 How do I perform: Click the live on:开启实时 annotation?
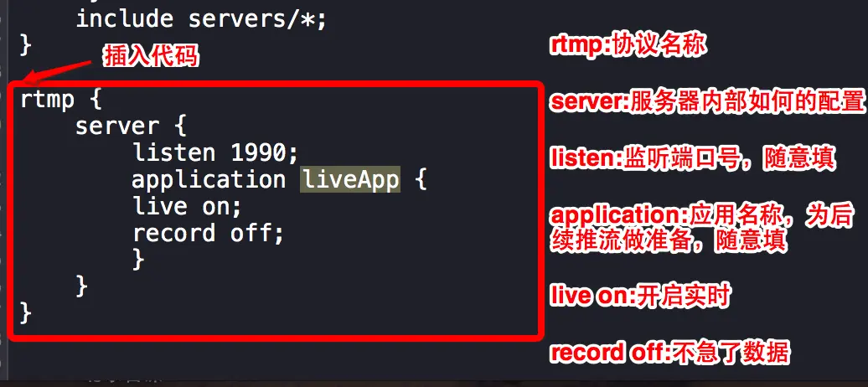[x=640, y=297]
